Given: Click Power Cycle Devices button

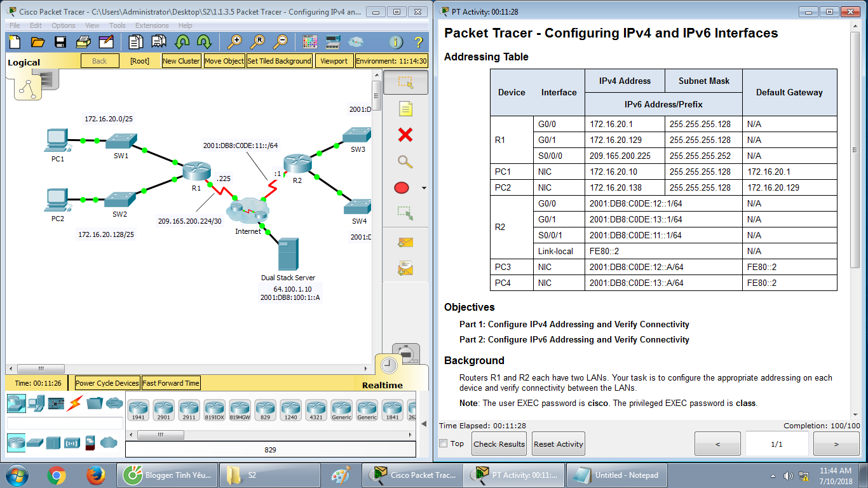Looking at the screenshot, I should click(107, 383).
